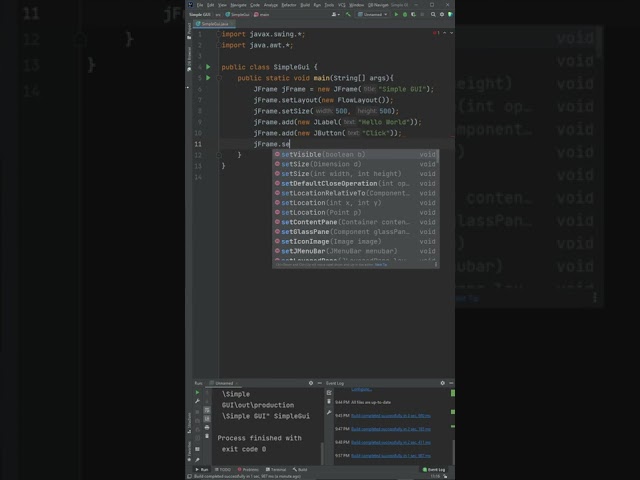640x480 pixels.
Task: Open IDE settings with the toolbar gear icon
Action: [442, 14]
